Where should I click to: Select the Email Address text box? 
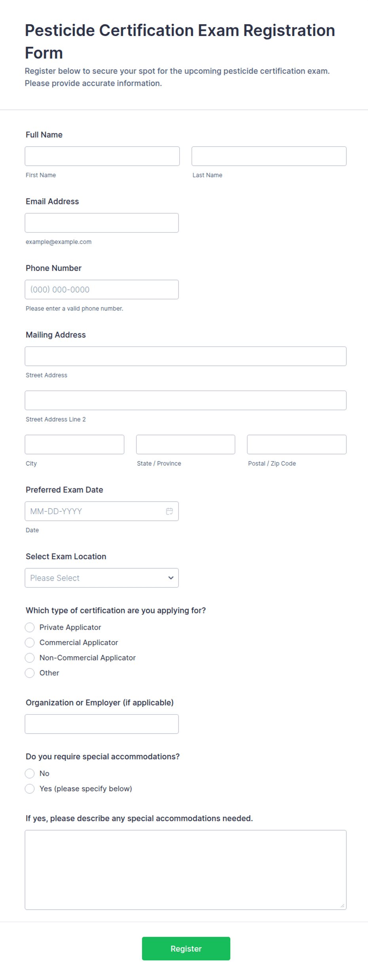(x=102, y=223)
